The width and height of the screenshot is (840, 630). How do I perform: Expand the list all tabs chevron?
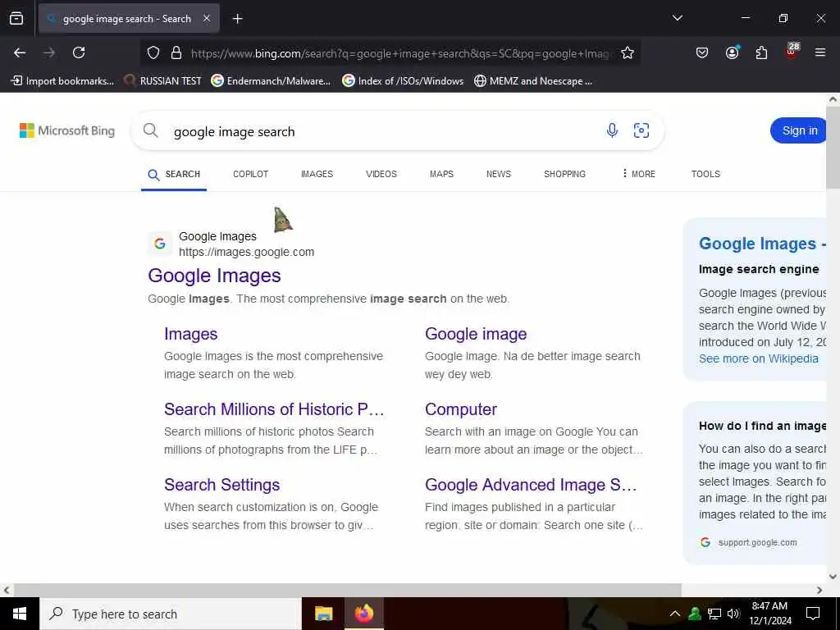[677, 18]
